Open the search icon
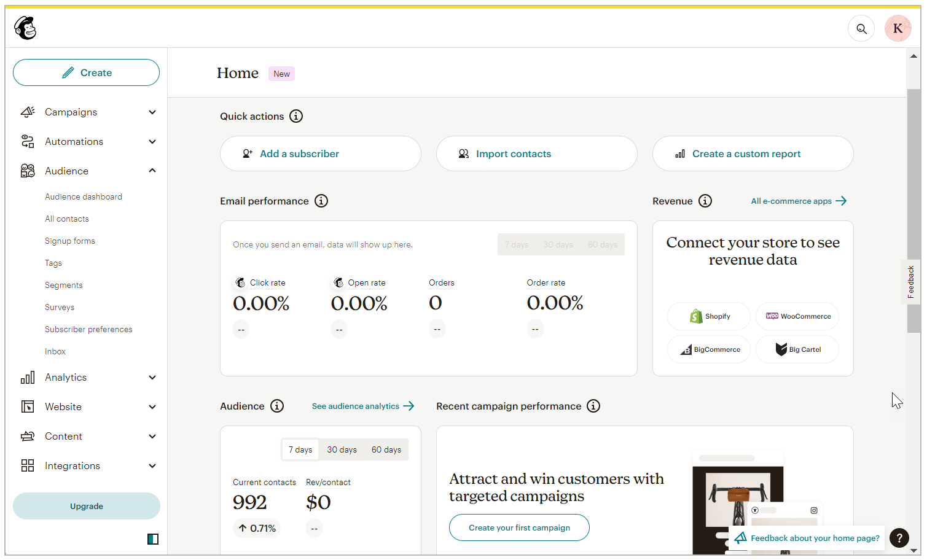927x560 pixels. coord(861,28)
